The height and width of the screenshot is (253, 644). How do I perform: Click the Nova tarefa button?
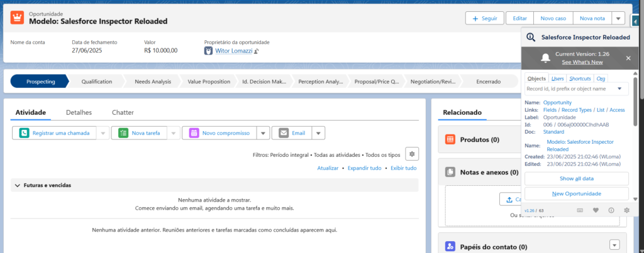click(x=139, y=133)
